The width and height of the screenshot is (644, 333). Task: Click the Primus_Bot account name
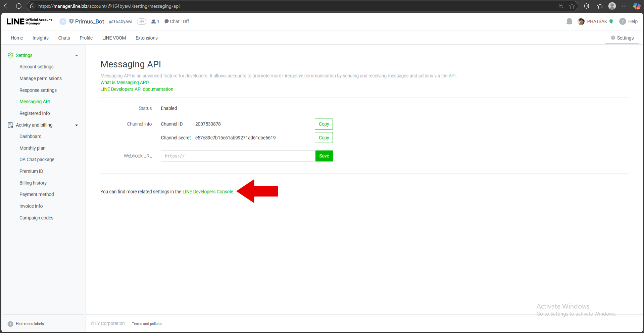tap(90, 21)
